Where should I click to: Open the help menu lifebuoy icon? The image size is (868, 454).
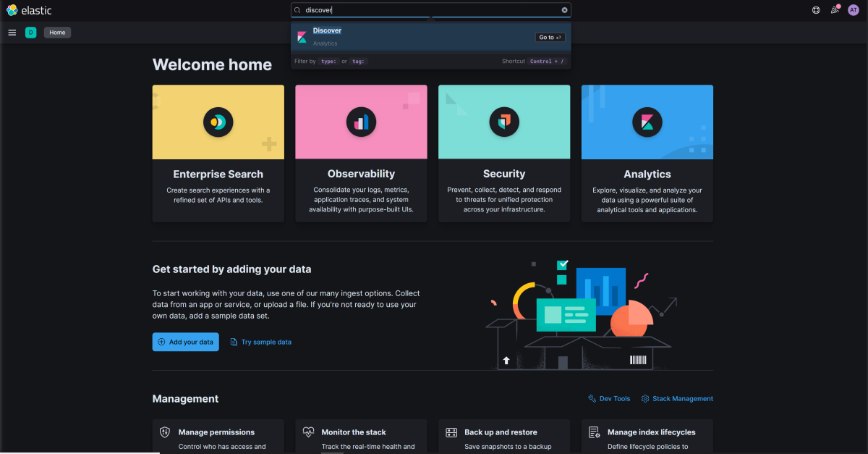pyautogui.click(x=816, y=10)
